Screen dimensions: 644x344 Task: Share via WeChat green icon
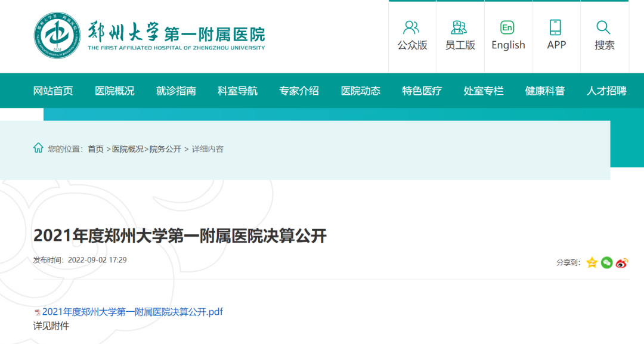pos(606,262)
